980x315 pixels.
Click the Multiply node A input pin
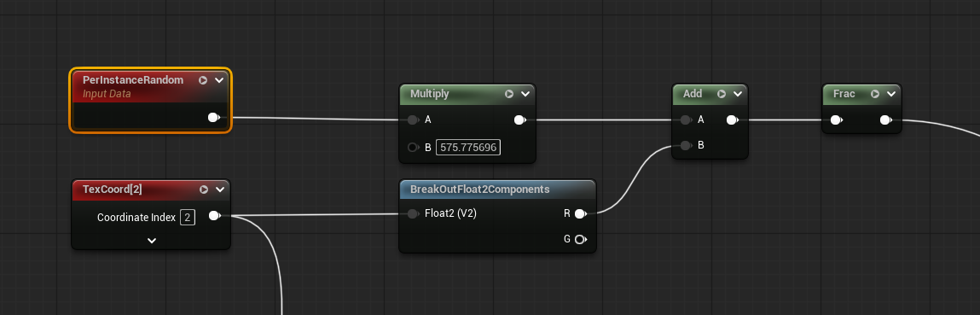413,120
